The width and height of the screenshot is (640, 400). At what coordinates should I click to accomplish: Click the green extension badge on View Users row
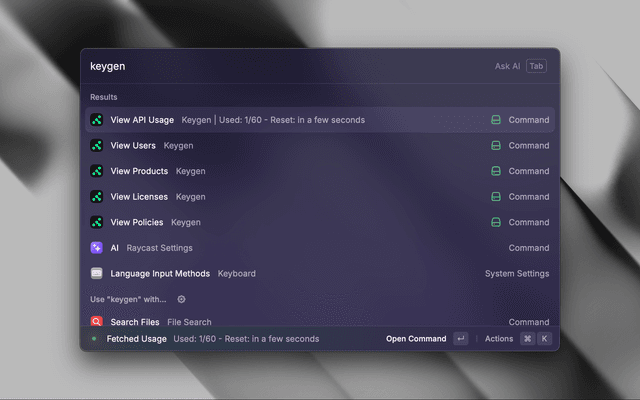495,146
